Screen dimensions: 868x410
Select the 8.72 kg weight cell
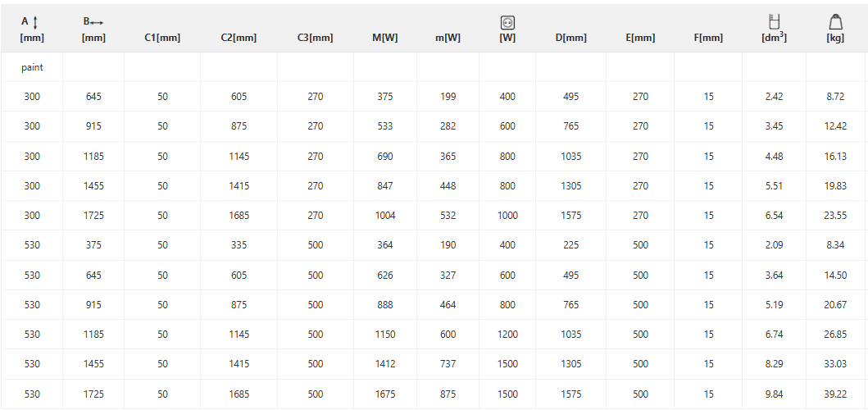[836, 97]
